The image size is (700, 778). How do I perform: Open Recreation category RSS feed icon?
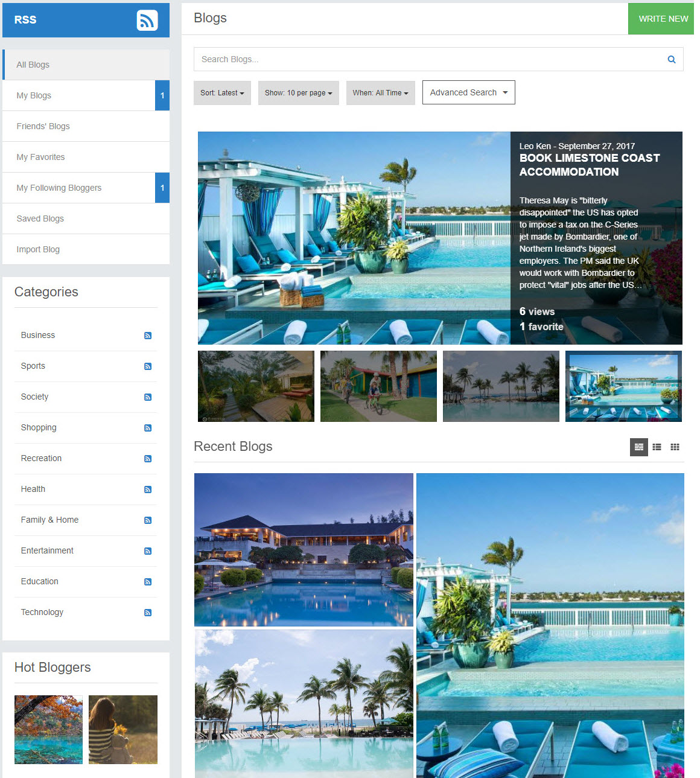pos(148,459)
